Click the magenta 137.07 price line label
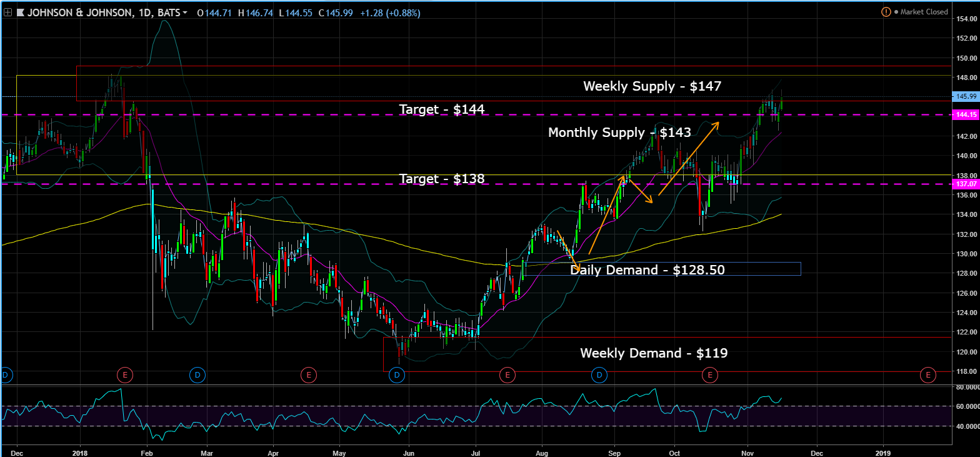The width and height of the screenshot is (980, 457). tap(966, 184)
